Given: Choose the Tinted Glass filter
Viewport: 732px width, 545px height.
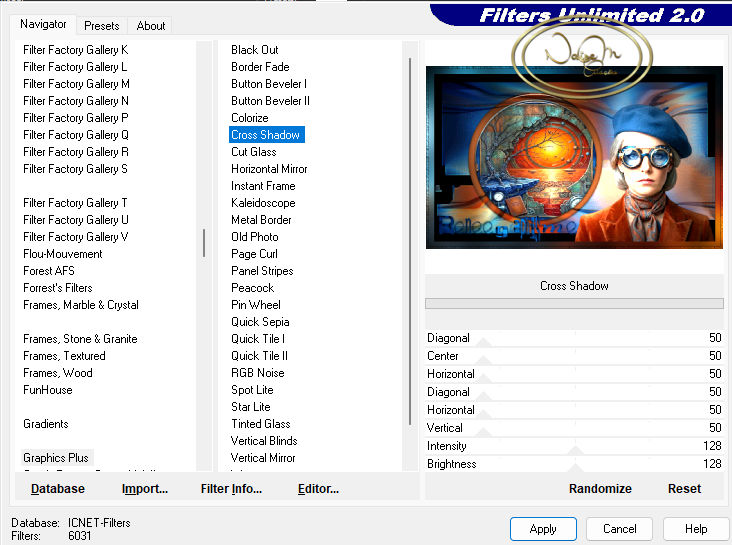Looking at the screenshot, I should pos(260,424).
